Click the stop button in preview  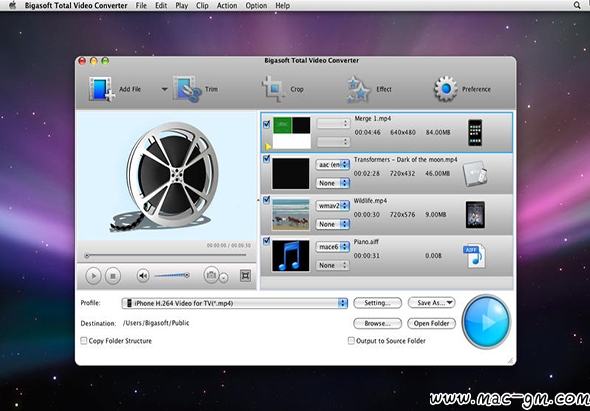[x=113, y=276]
